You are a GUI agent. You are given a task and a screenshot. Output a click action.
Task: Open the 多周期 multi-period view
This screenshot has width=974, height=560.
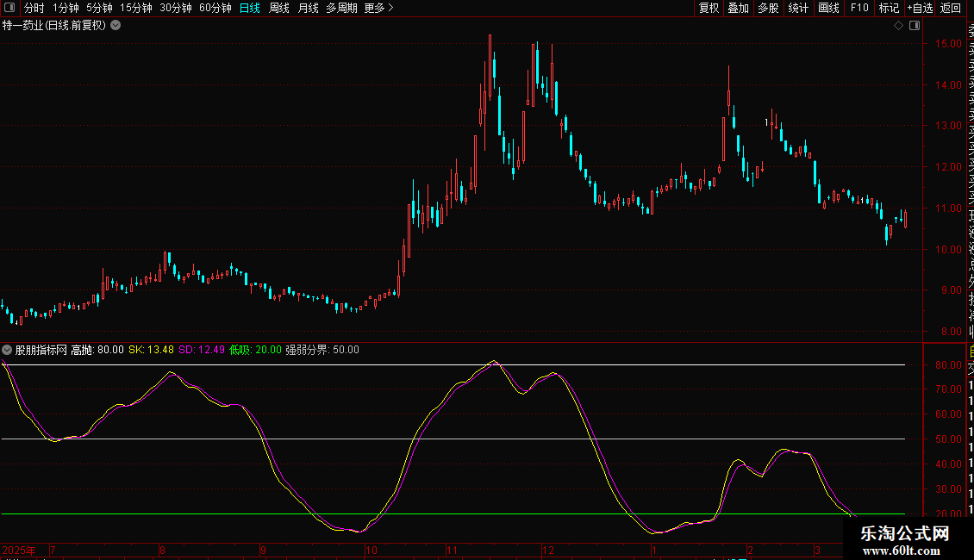point(341,8)
